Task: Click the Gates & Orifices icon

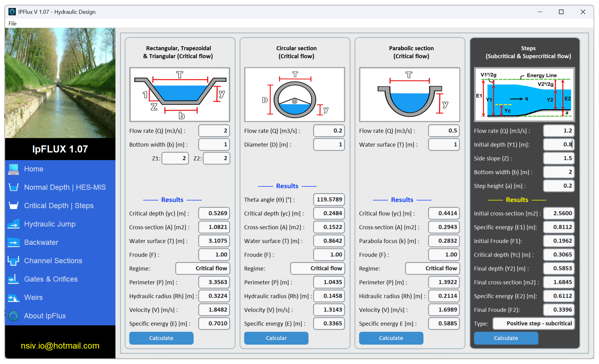Action: pos(13,279)
